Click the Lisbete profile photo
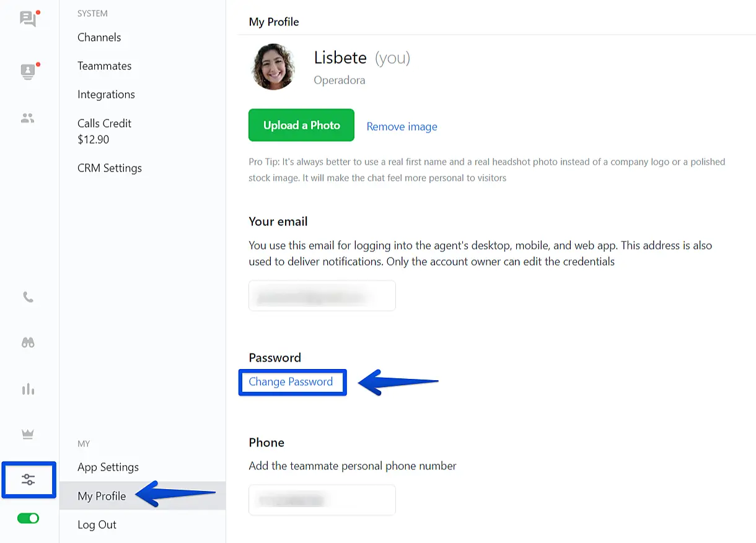 click(x=273, y=67)
